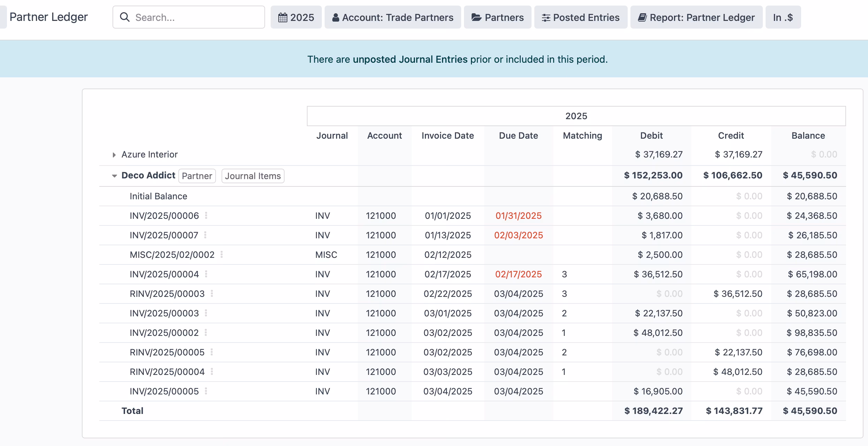This screenshot has height=446, width=868.
Task: Open kebab menu for INV/2025/00002
Action: point(206,332)
